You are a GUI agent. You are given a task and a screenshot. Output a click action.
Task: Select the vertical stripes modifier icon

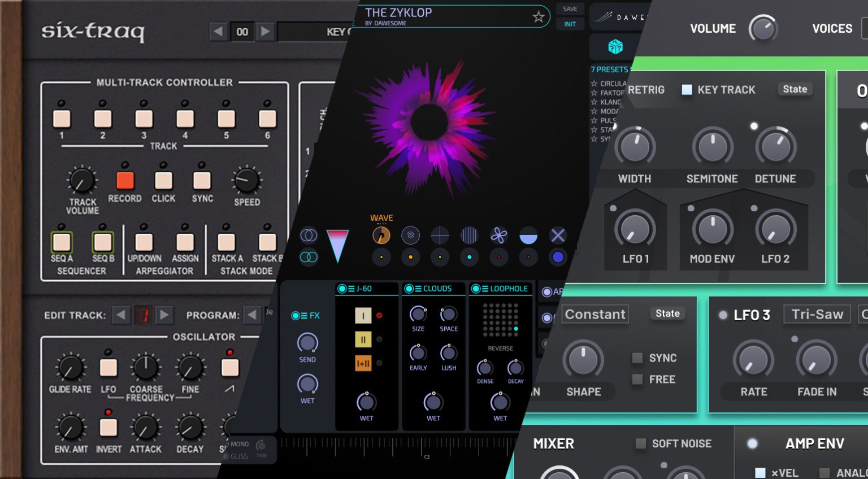[469, 236]
